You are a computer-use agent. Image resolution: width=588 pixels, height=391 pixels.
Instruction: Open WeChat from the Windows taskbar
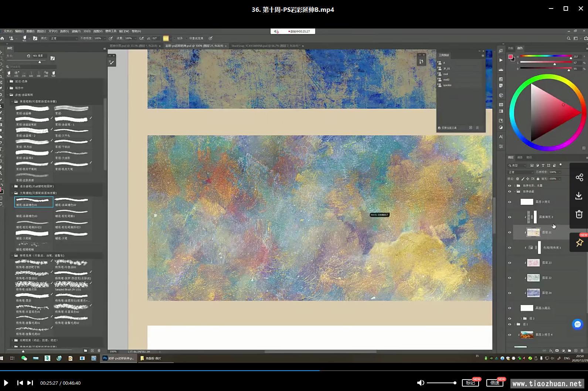click(24, 358)
